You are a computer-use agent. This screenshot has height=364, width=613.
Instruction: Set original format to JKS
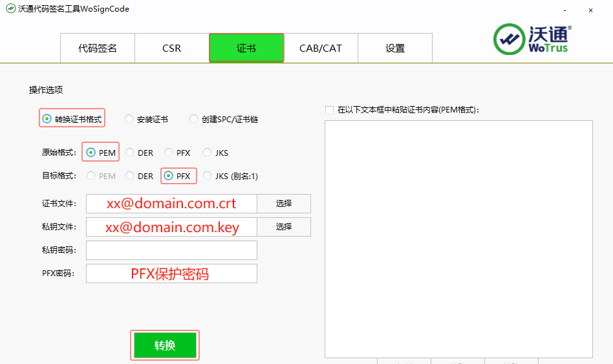(208, 153)
